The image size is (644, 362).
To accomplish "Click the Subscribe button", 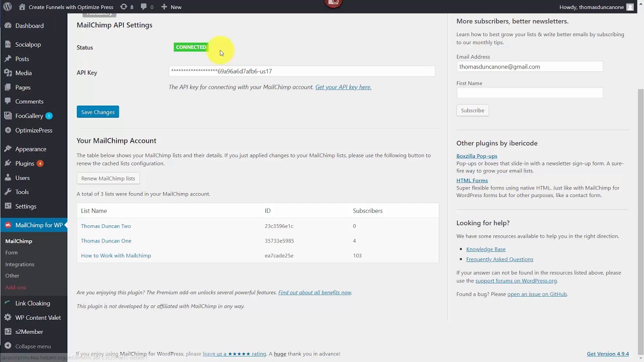I will coord(472,110).
